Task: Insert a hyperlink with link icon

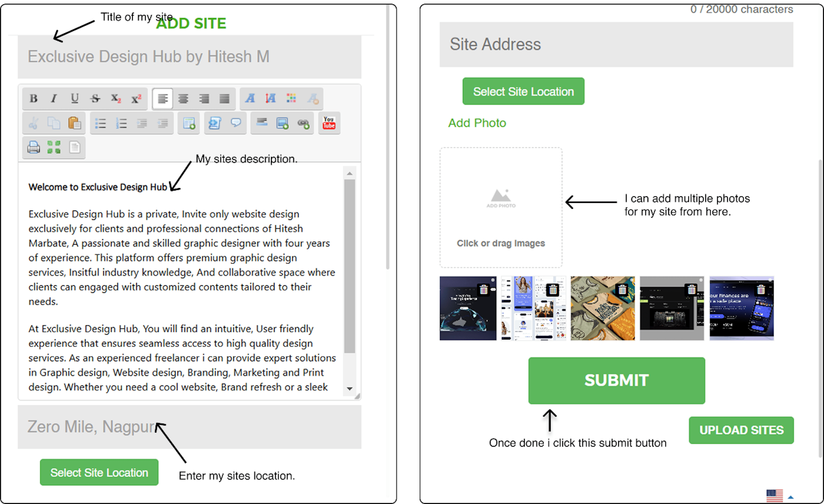Action: click(x=303, y=123)
